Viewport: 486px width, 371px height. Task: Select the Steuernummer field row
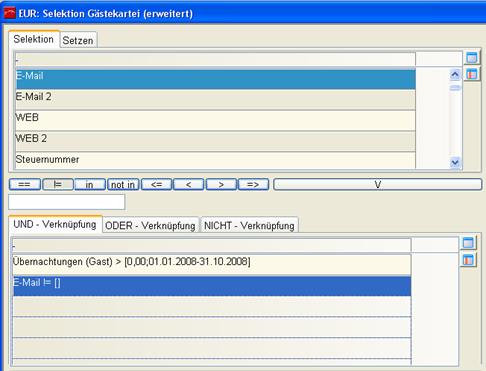[x=215, y=160]
